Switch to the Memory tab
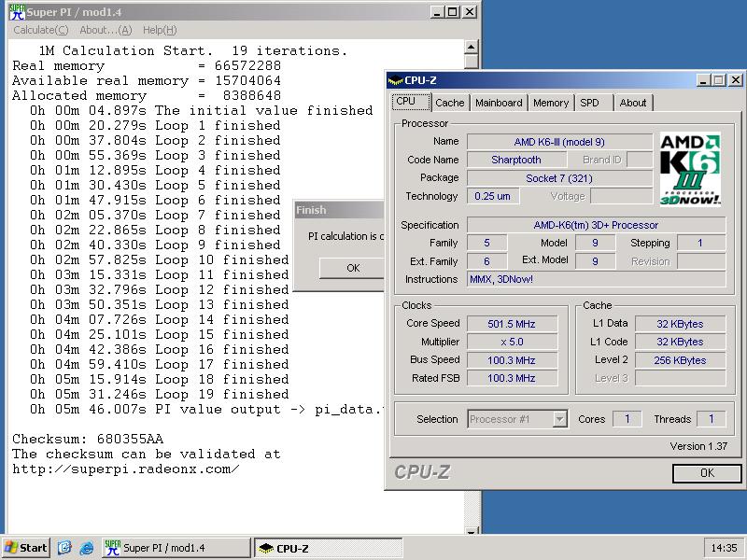The width and height of the screenshot is (747, 560). point(551,103)
